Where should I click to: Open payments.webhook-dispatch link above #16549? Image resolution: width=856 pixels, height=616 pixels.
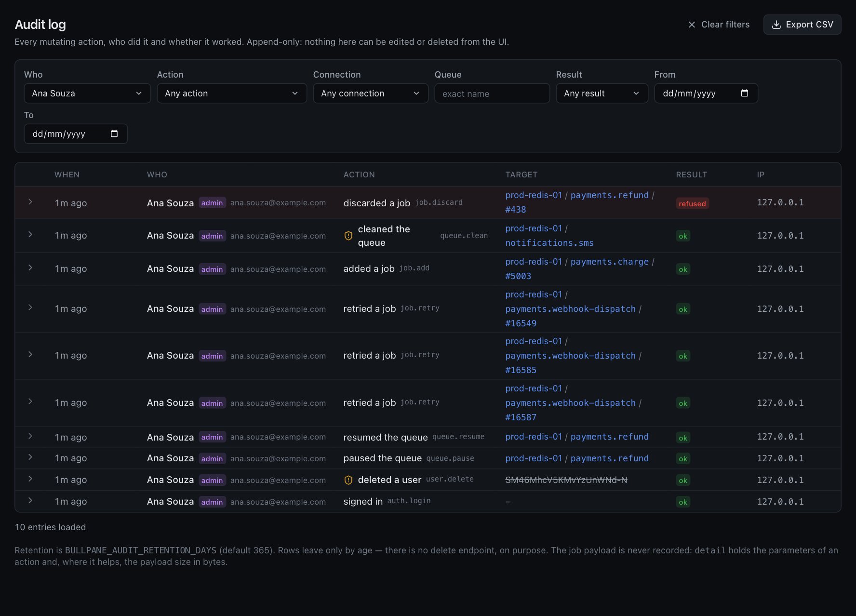point(571,309)
